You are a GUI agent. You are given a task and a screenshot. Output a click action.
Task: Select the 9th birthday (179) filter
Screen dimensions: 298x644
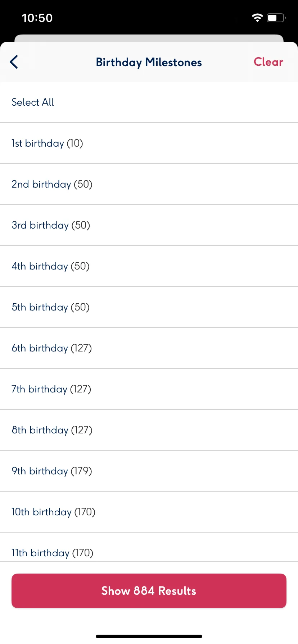coord(149,471)
